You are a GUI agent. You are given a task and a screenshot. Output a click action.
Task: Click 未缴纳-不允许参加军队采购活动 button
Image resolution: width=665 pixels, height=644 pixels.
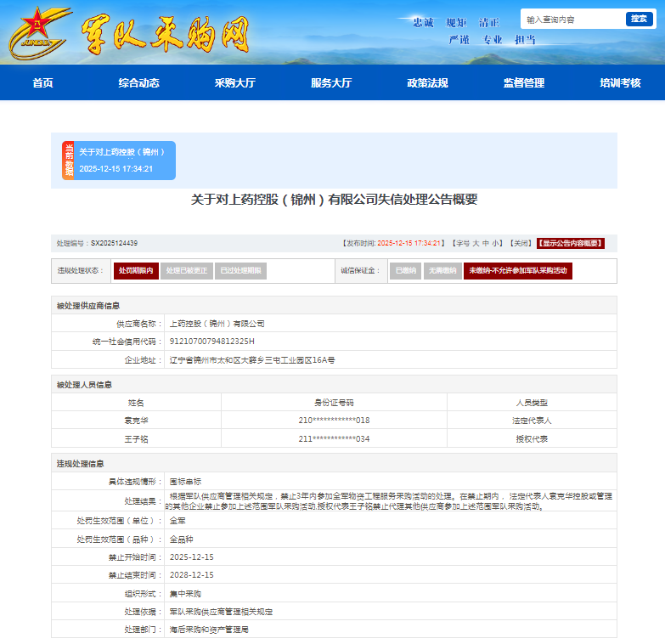pos(518,271)
